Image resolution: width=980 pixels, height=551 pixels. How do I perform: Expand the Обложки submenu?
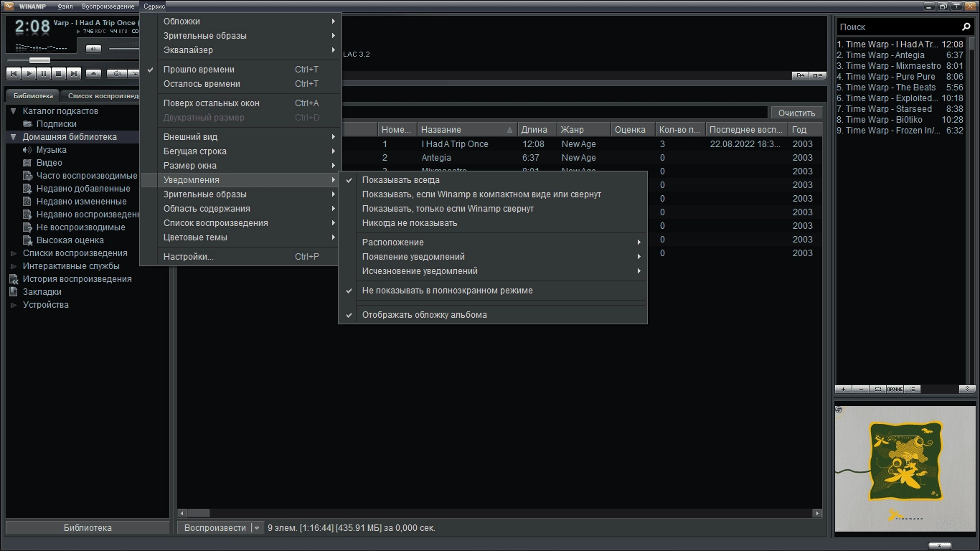point(240,22)
